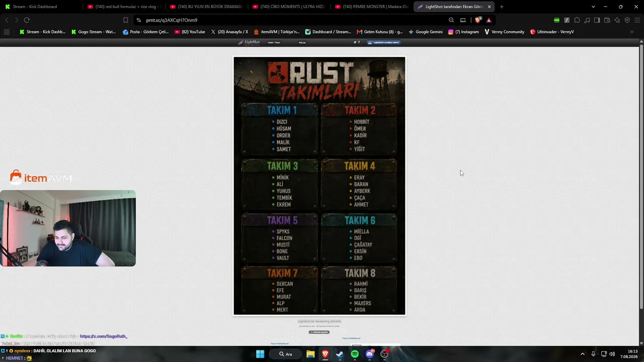This screenshot has height=362, width=644.
Task: Open the Gelen Kutusu Gmail bookmark
Action: point(380,32)
